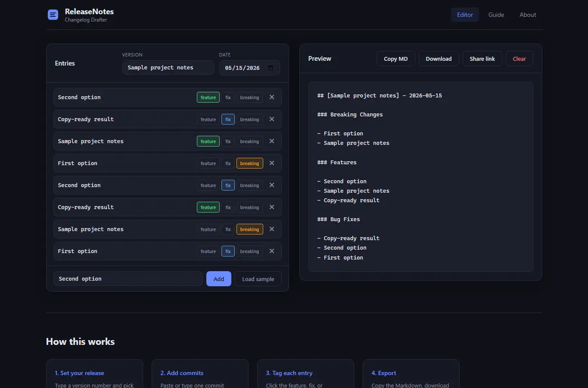The image size is (588, 388).
Task: Click the '3. Tag each entry' card heading
Action: (x=289, y=373)
